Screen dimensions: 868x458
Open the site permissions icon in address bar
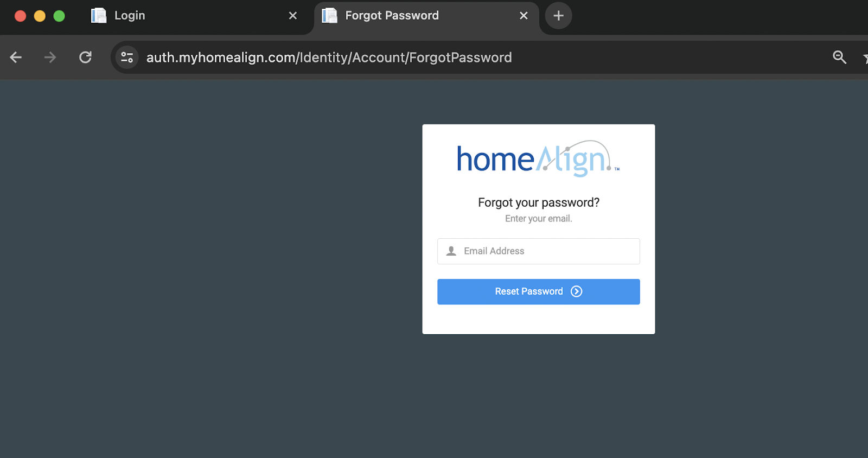click(126, 57)
